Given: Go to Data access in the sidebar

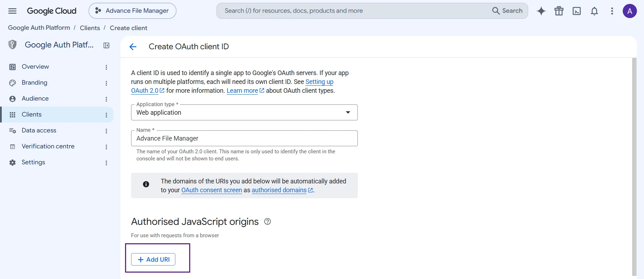Looking at the screenshot, I should (57, 131).
